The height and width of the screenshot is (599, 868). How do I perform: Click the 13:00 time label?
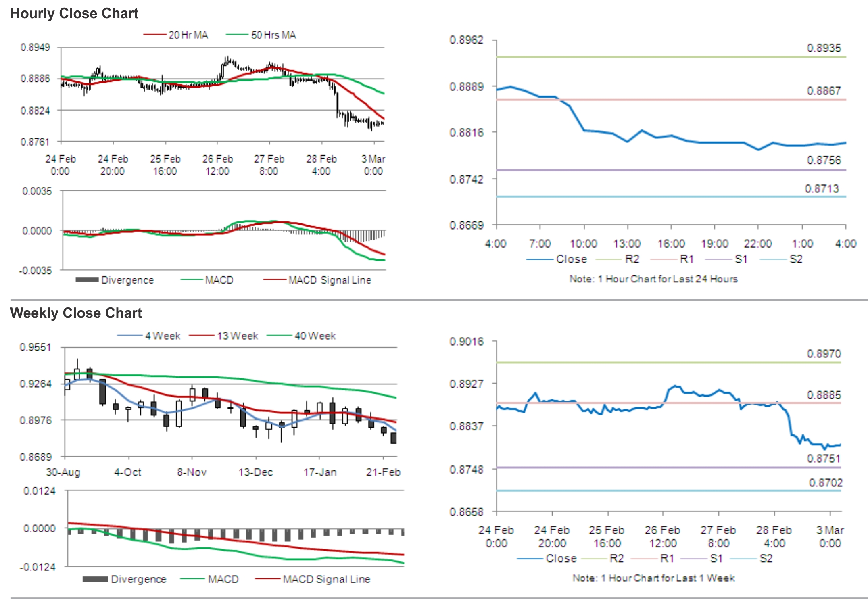tap(627, 244)
